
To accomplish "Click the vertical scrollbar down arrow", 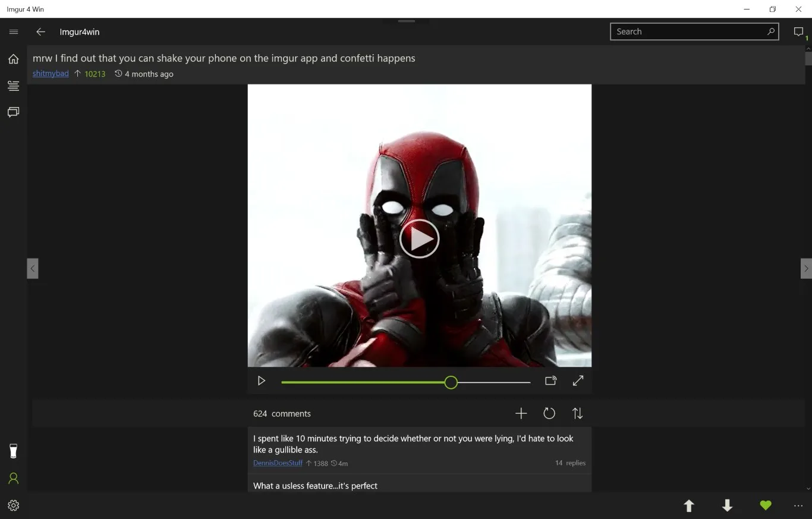I will point(808,489).
